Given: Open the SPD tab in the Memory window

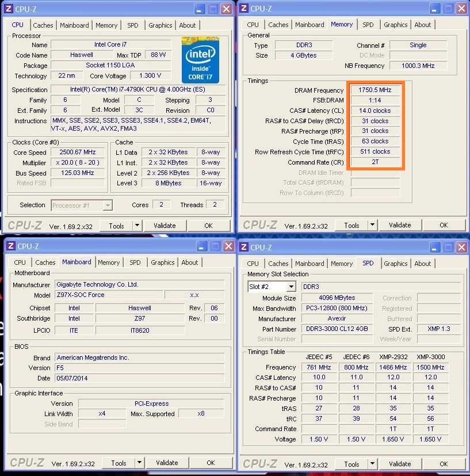Looking at the screenshot, I should 368,25.
